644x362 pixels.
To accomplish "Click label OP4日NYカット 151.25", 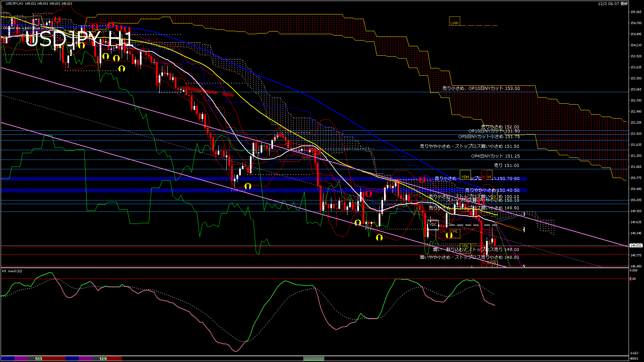I will pos(495,156).
